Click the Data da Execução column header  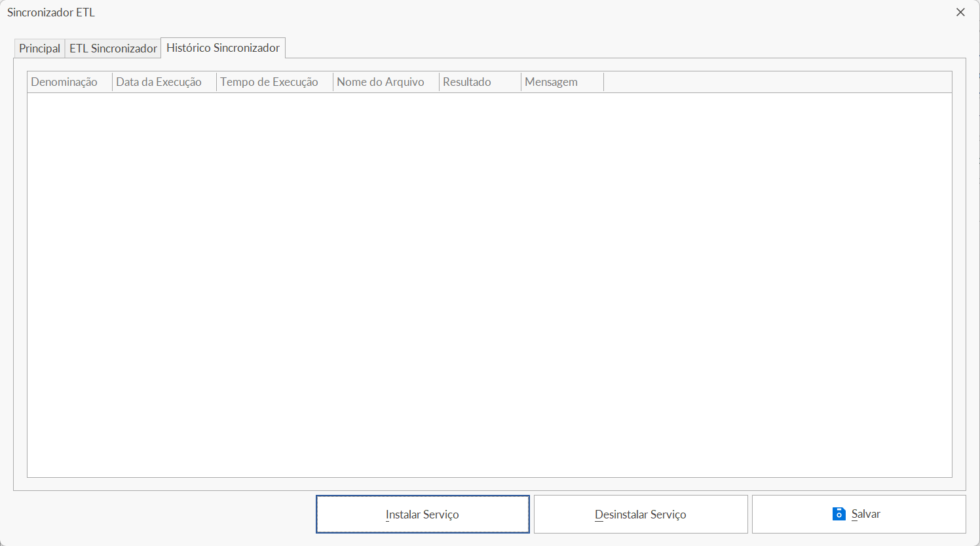(159, 82)
